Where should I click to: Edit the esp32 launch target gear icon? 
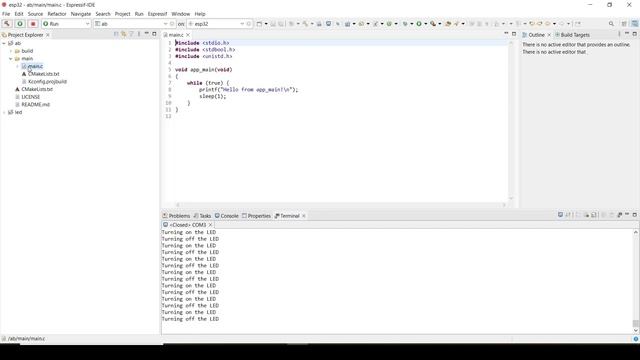249,24
